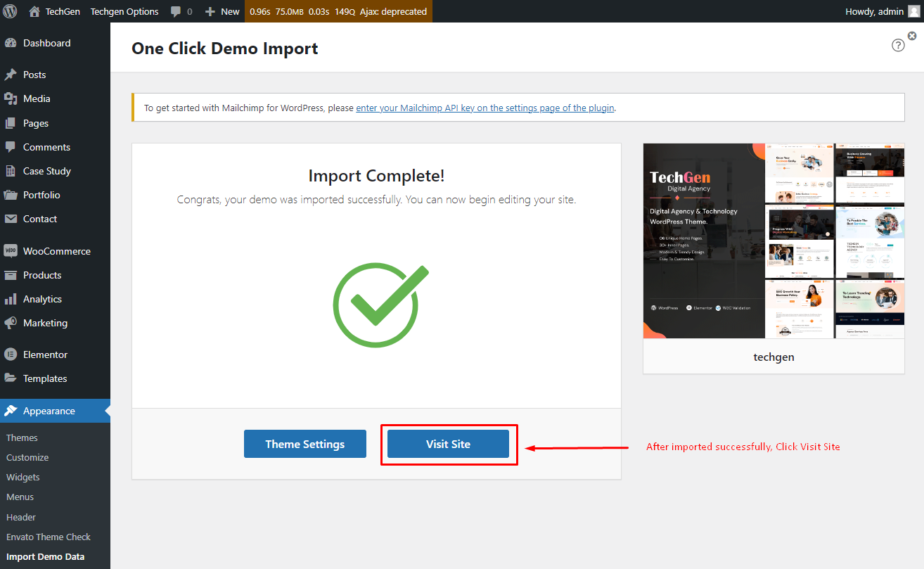Go to the Widgets submenu
The width and height of the screenshot is (924, 569).
pyautogui.click(x=23, y=477)
